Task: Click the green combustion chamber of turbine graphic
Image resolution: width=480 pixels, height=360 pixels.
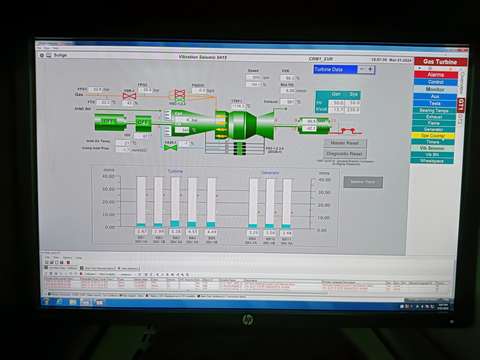Action: coord(241,125)
